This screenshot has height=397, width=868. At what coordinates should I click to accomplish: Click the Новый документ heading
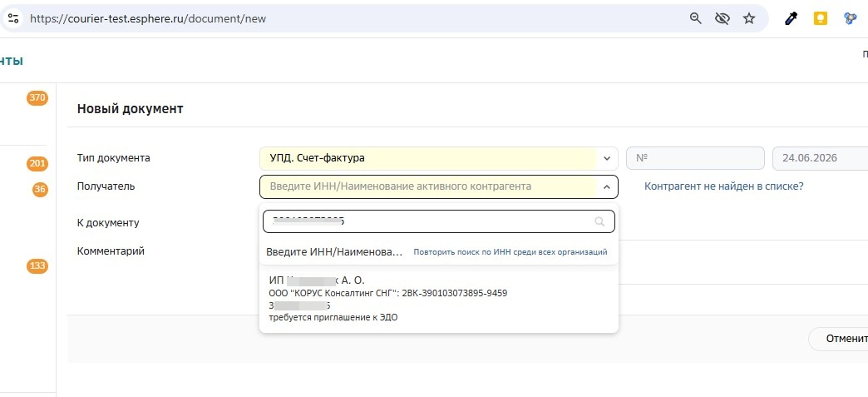tap(130, 109)
